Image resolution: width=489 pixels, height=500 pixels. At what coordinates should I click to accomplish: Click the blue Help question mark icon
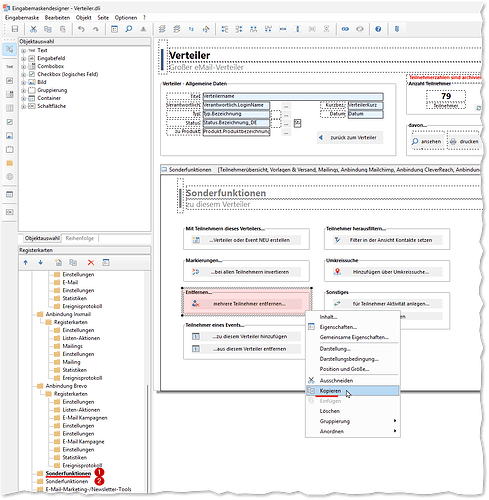tap(378, 29)
